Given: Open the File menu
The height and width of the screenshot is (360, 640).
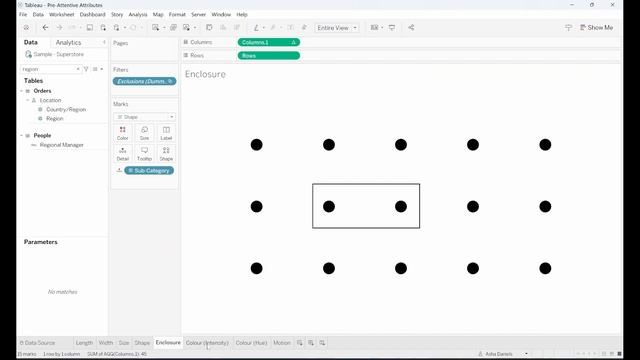Looking at the screenshot, I should point(23,14).
